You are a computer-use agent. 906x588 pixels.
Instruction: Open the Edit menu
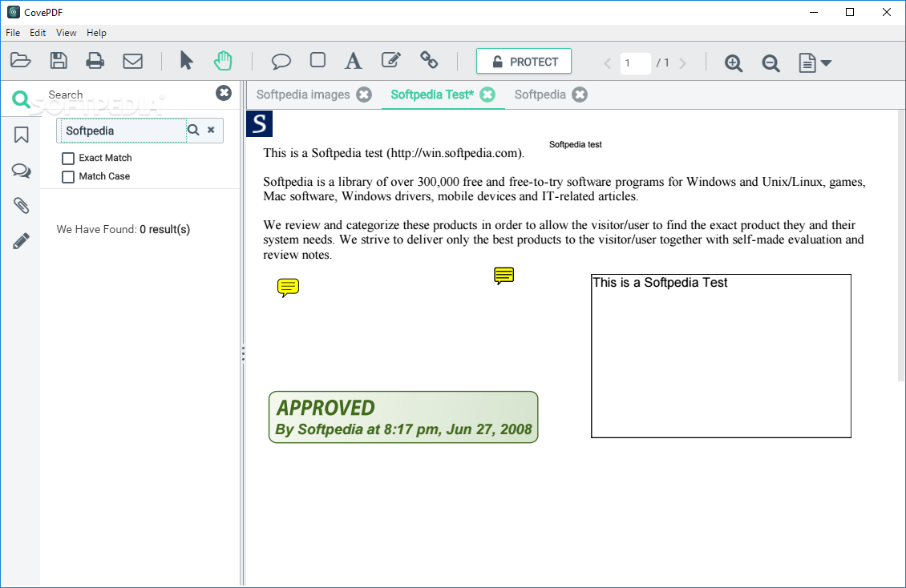point(38,33)
